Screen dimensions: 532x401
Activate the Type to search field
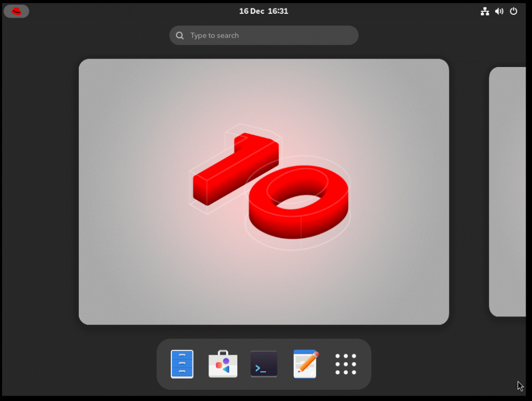click(263, 35)
